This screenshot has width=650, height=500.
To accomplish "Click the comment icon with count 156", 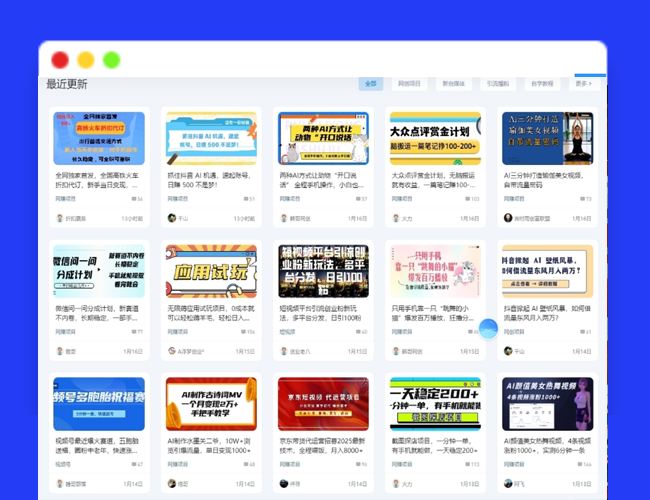I will [244, 332].
